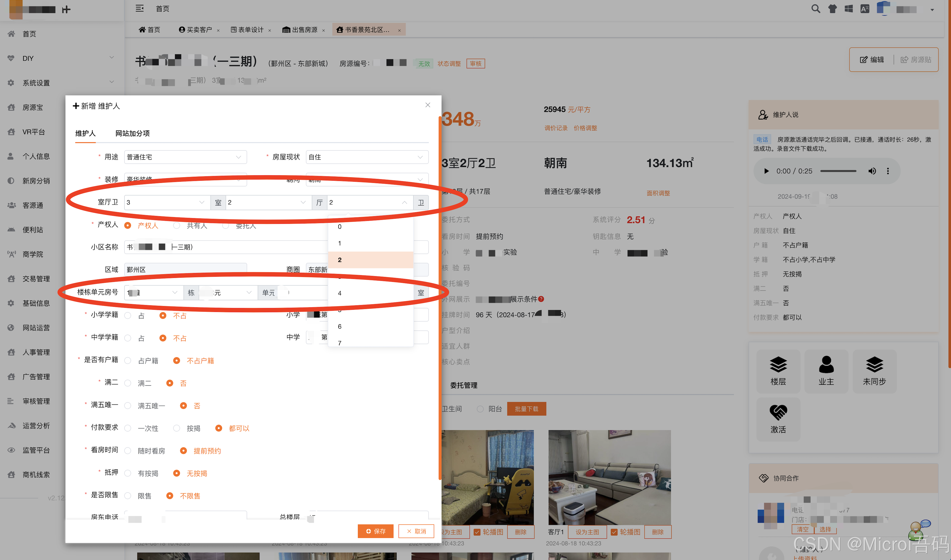Click the 楼层 layers icon card
The image size is (951, 560).
pos(778,371)
